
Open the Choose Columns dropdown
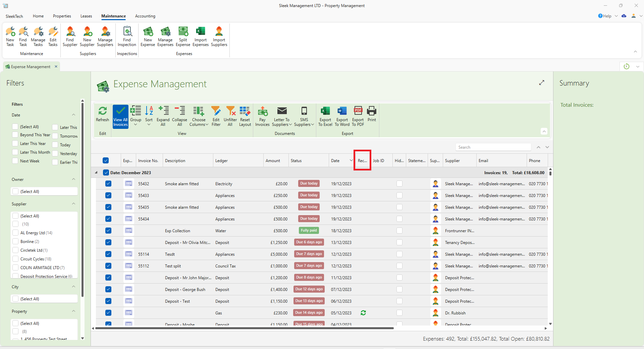pyautogui.click(x=199, y=116)
